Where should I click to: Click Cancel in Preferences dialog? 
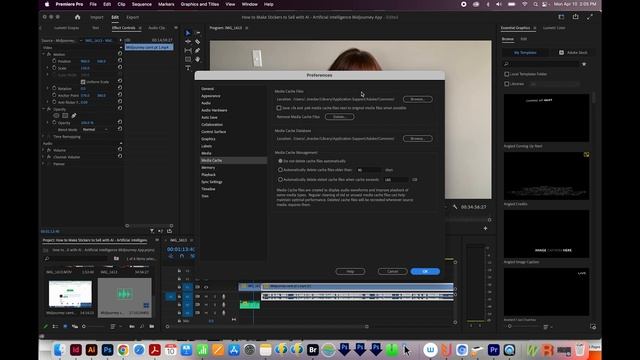392,271
